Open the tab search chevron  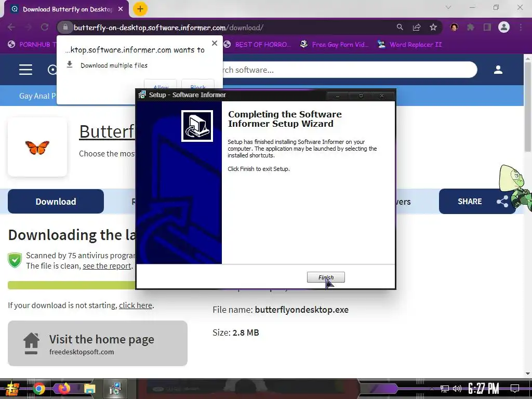[x=448, y=7]
